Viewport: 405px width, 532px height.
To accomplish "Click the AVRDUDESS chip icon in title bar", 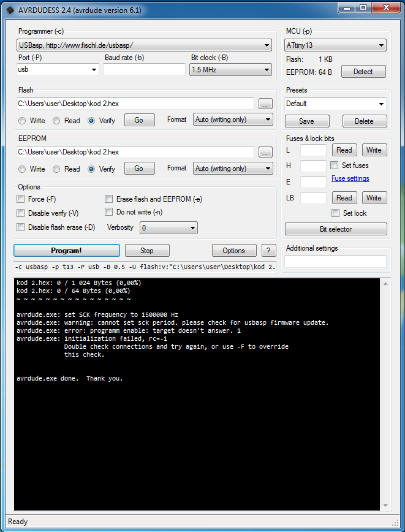I will pyautogui.click(x=10, y=10).
